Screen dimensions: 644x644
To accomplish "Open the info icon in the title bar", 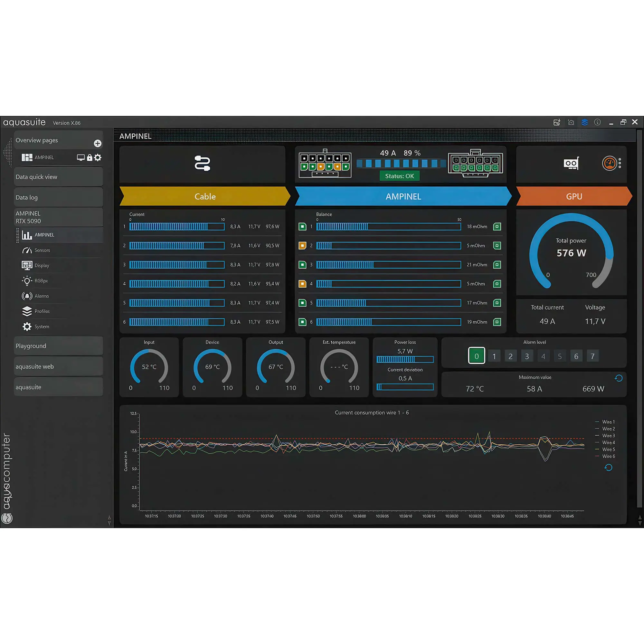I will pyautogui.click(x=597, y=122).
